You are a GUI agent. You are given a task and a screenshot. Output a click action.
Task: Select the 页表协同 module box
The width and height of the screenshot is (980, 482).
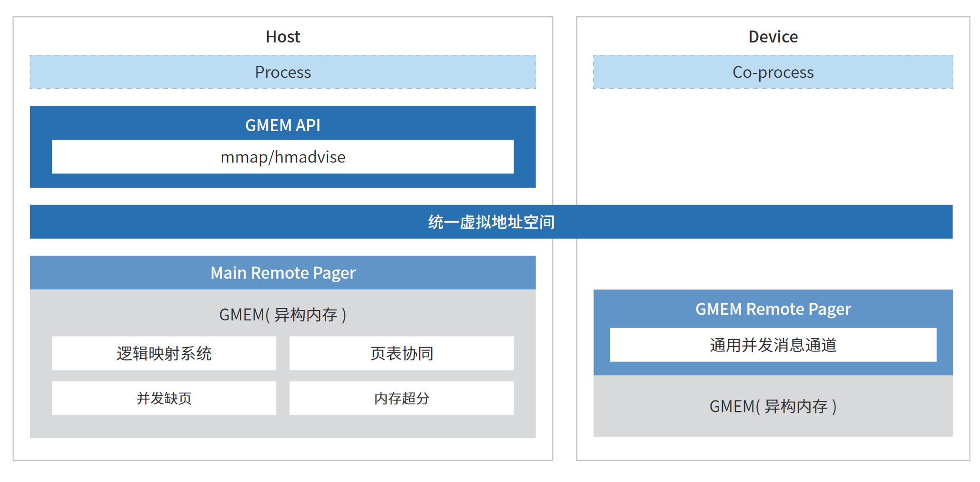pos(401,353)
